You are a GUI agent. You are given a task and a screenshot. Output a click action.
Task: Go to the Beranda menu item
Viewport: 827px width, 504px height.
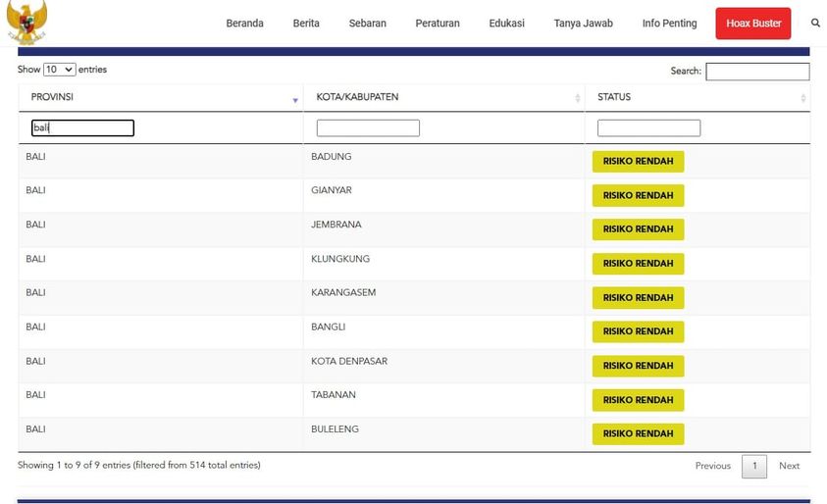[x=244, y=24]
